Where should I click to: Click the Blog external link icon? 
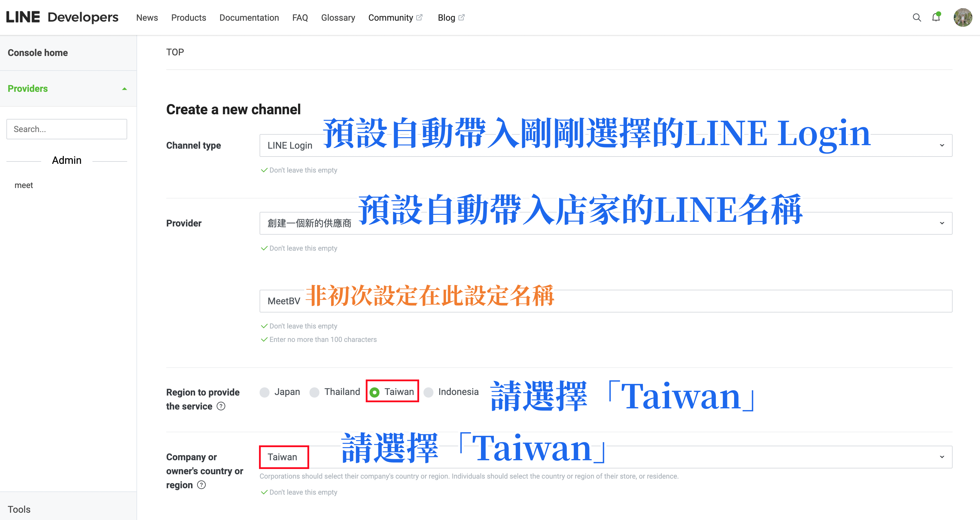[461, 17]
